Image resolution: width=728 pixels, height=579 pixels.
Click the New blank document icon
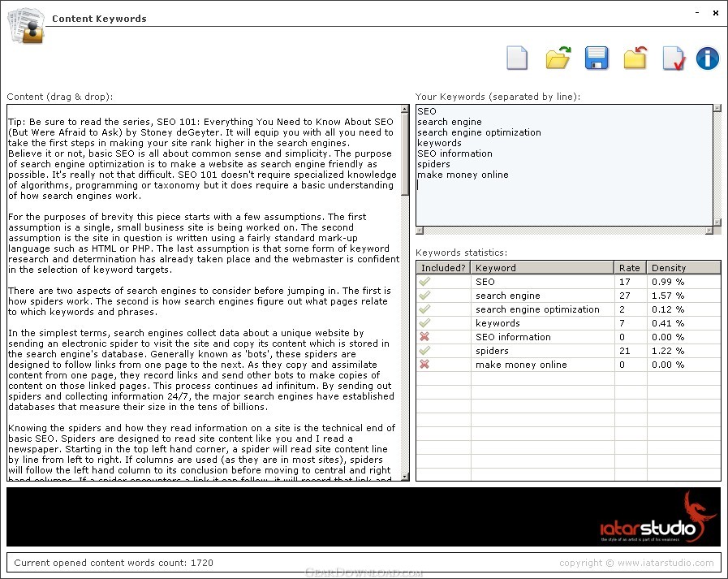click(x=517, y=58)
